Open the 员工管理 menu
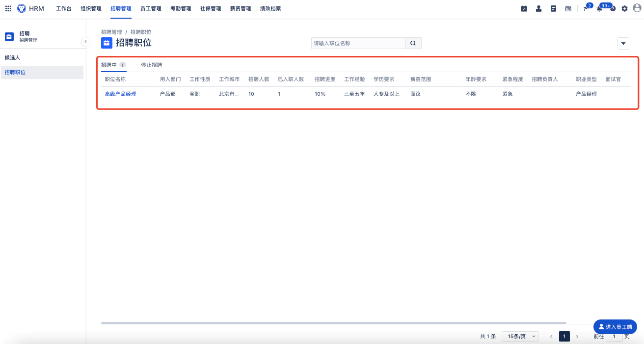Viewport: 644px width, 344px height. point(151,9)
